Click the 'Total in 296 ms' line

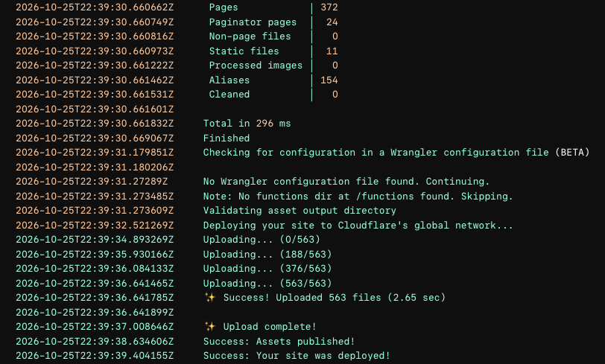(247, 124)
